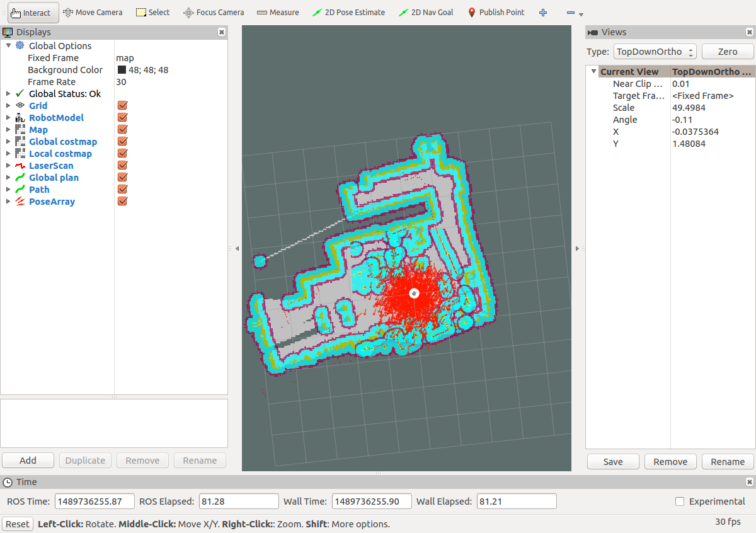This screenshot has width=756, height=533.
Task: Disable the Global costmap display checkbox
Action: (122, 141)
